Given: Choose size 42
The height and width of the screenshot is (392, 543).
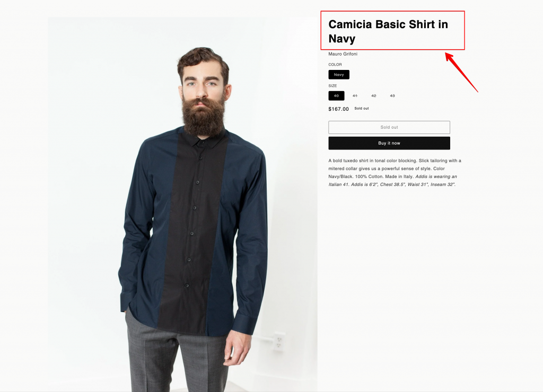Looking at the screenshot, I should pyautogui.click(x=374, y=96).
